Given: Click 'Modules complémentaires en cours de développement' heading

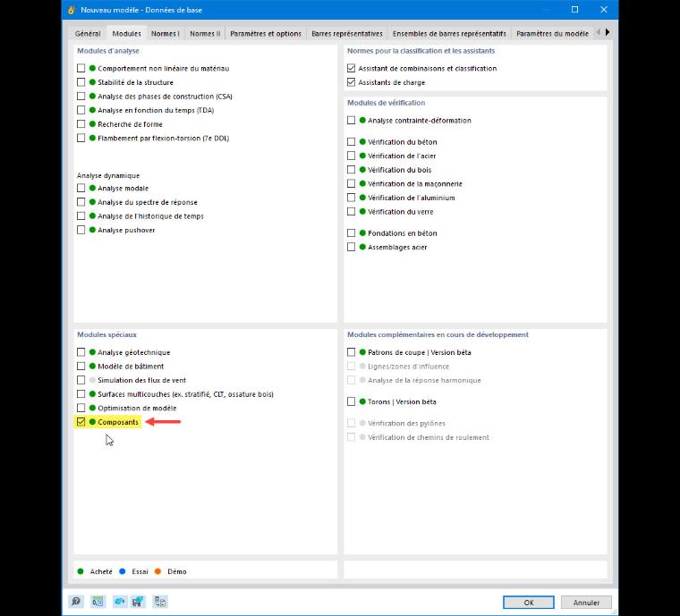Looking at the screenshot, I should 438,334.
